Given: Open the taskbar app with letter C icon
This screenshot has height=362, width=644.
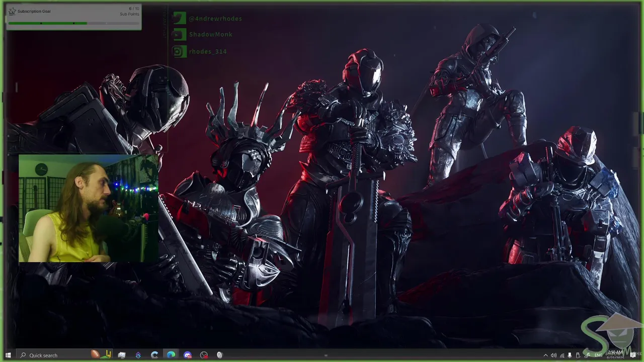Looking at the screenshot, I should click(x=154, y=355).
